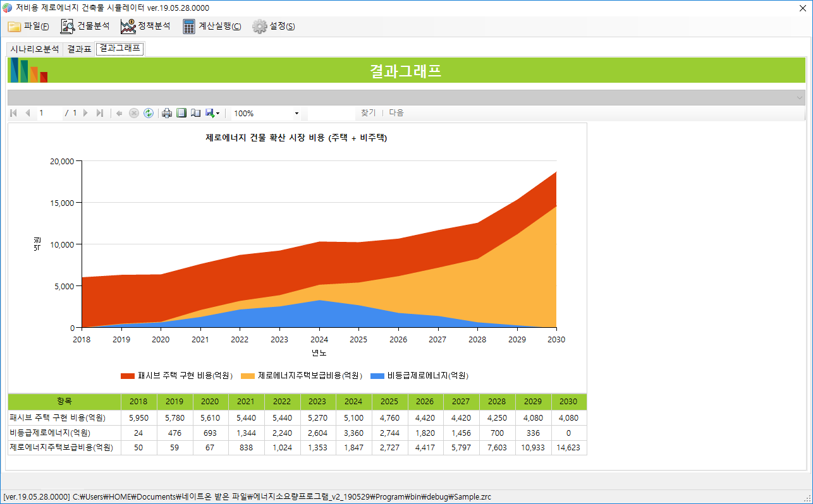Switch to the 결과표 tab

pyautogui.click(x=79, y=49)
